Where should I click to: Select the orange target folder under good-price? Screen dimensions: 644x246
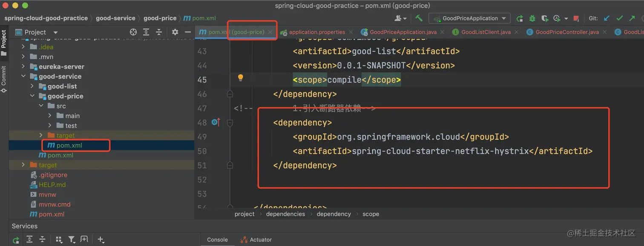point(65,135)
